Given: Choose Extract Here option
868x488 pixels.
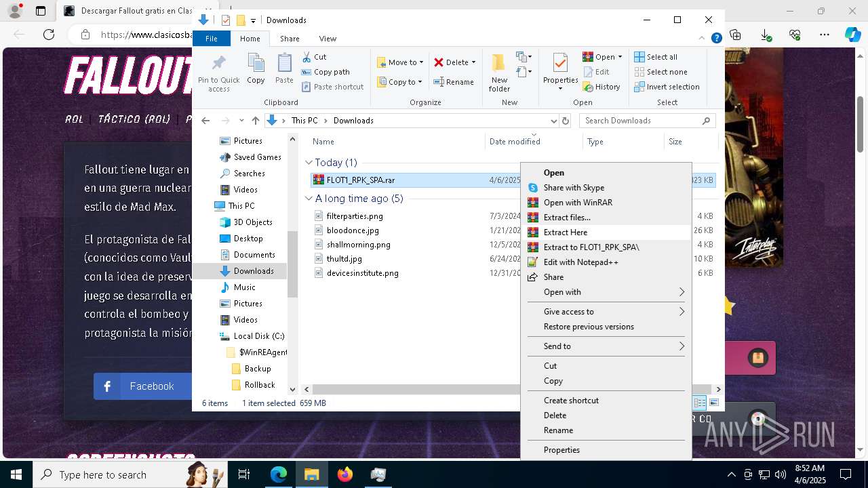Looking at the screenshot, I should pyautogui.click(x=606, y=232).
